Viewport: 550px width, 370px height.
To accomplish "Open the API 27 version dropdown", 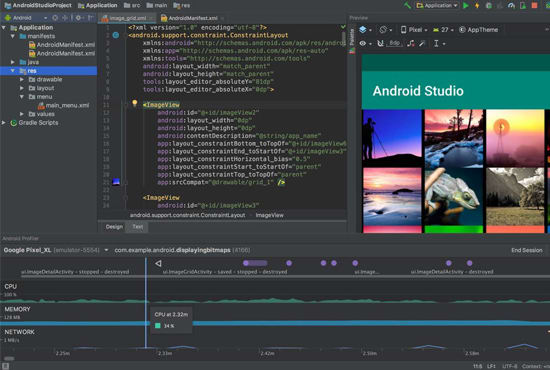I will pyautogui.click(x=443, y=30).
